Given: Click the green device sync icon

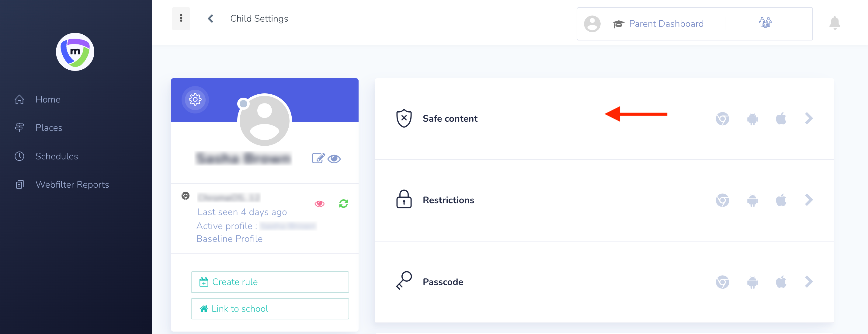Looking at the screenshot, I should pyautogui.click(x=343, y=203).
